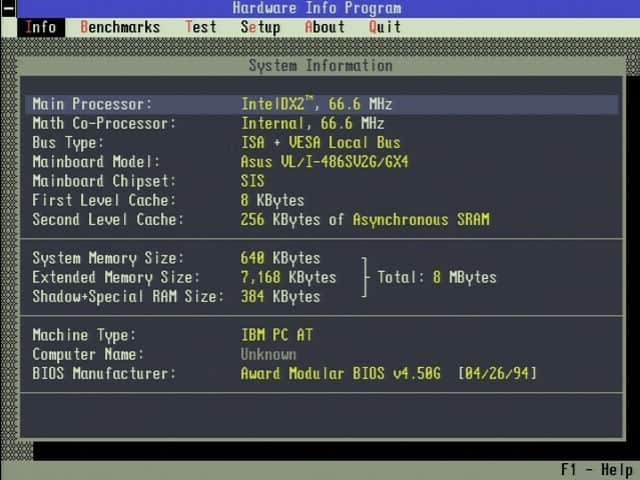Click the IntelDX2, 66.6 MHz value
This screenshot has height=480, width=640.
coord(316,104)
